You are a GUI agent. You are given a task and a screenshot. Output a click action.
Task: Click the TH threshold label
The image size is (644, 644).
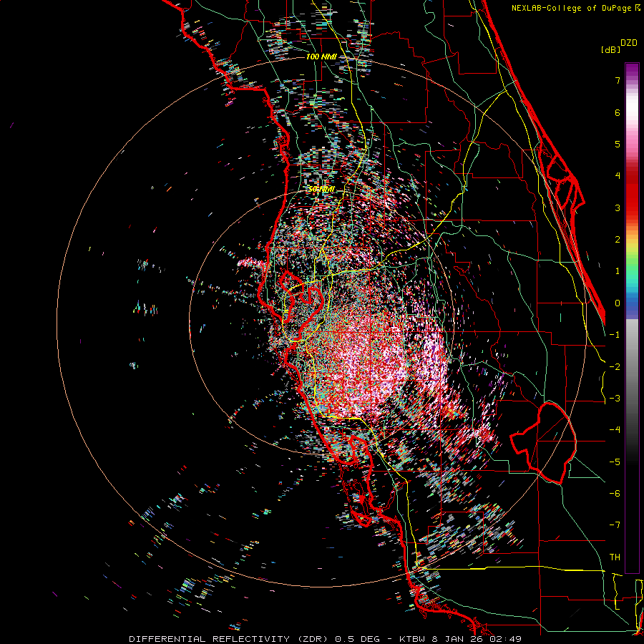point(615,557)
